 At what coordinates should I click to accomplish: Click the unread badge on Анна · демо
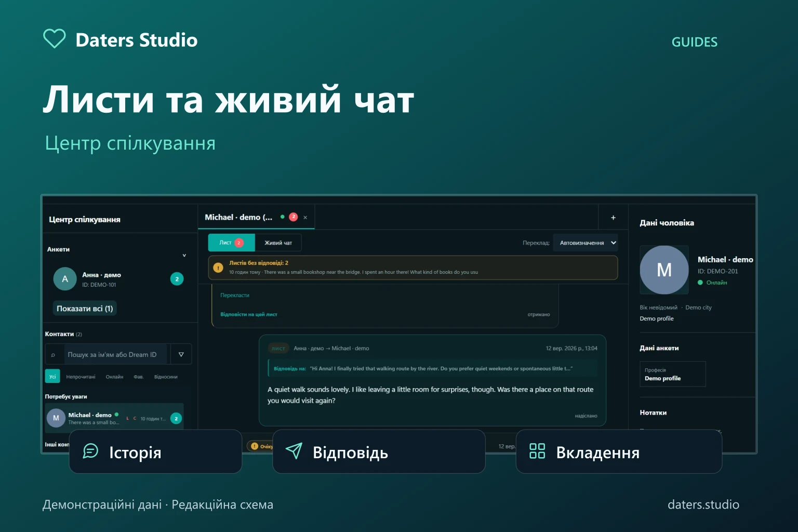click(177, 279)
